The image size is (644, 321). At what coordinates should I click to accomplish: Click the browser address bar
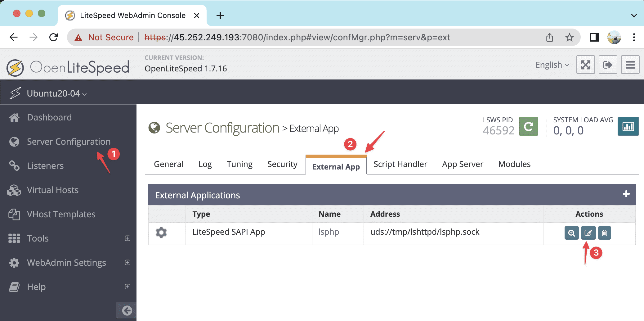(x=310, y=38)
